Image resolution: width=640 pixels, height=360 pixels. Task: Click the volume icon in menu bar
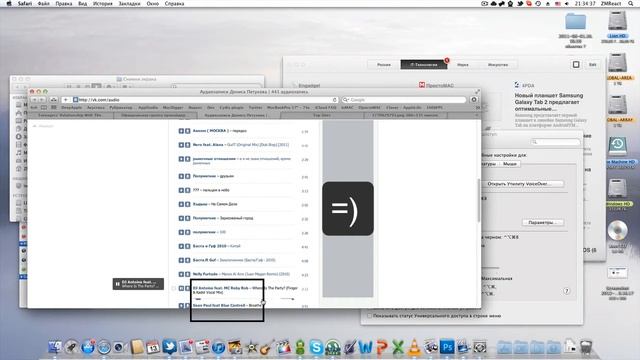(567, 3)
